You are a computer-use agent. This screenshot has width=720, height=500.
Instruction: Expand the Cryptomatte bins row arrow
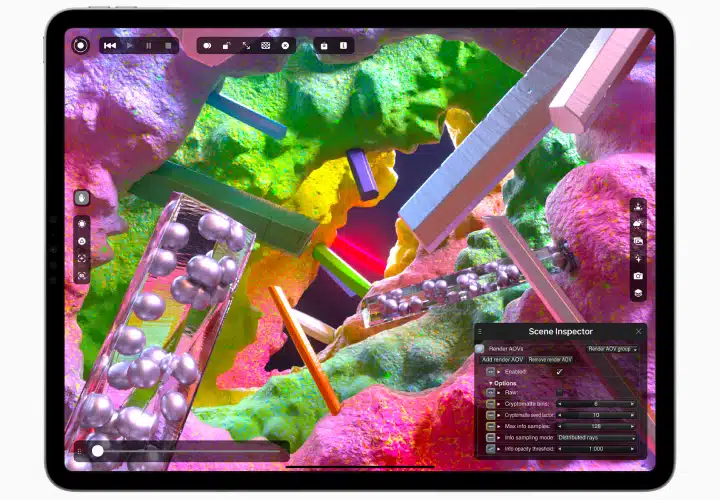pyautogui.click(x=499, y=404)
